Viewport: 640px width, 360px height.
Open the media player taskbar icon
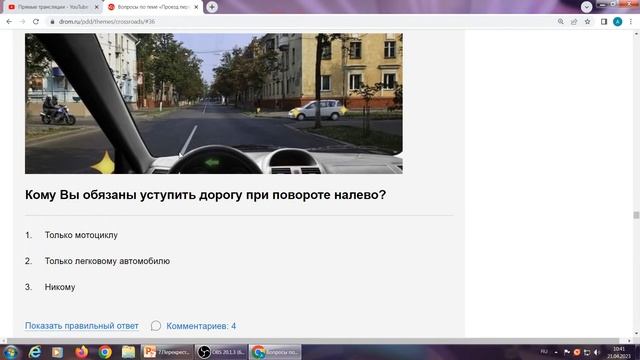click(58, 352)
